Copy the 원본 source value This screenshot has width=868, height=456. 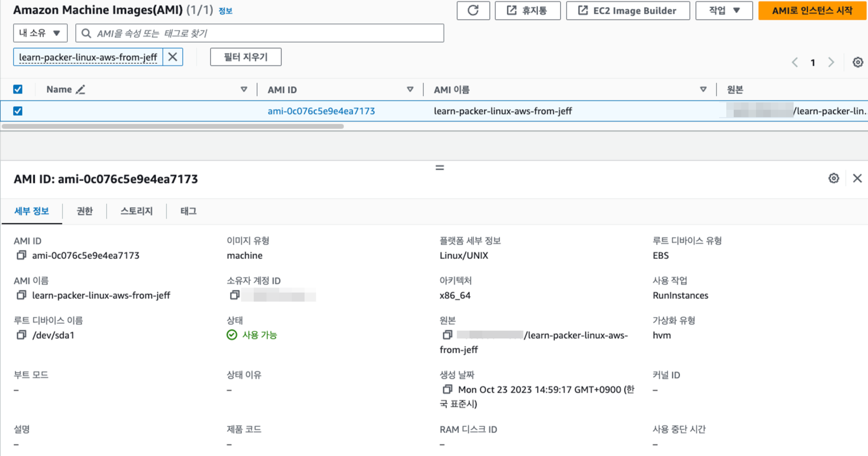pos(447,335)
